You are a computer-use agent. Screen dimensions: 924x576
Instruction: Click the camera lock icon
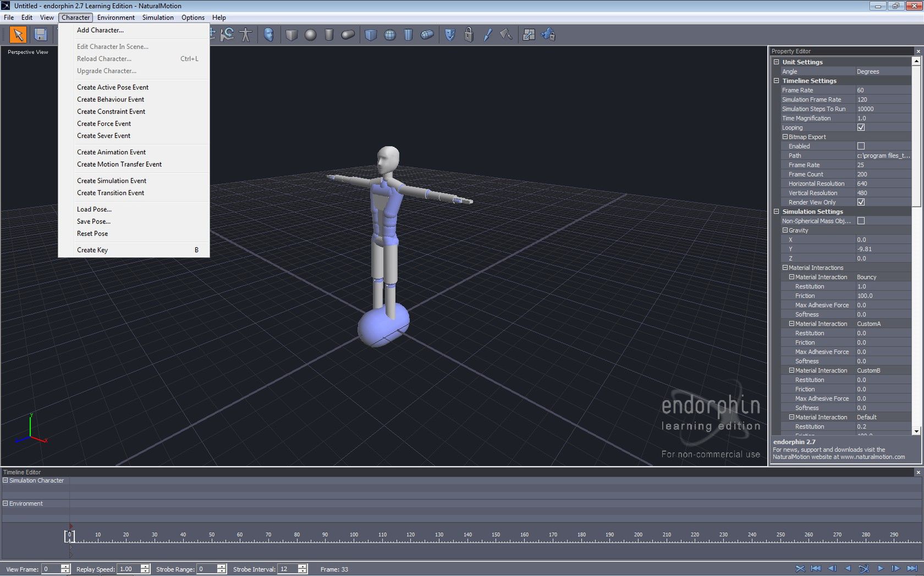coord(548,35)
